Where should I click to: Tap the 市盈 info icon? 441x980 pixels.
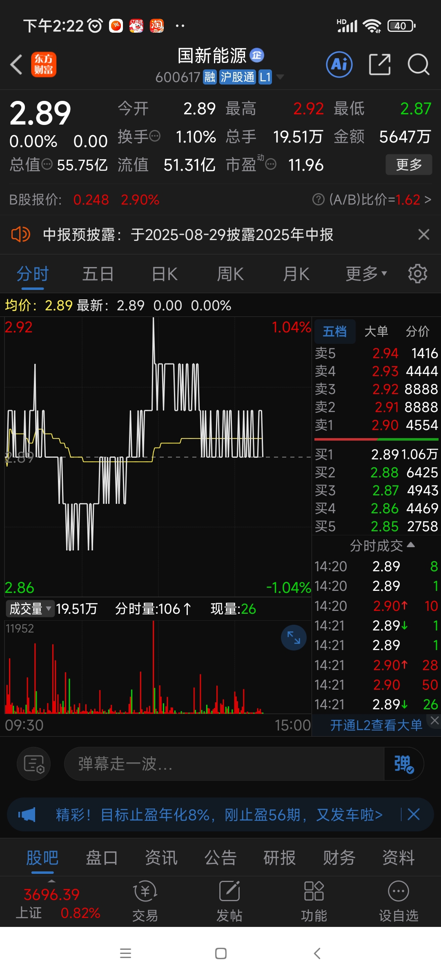click(271, 165)
